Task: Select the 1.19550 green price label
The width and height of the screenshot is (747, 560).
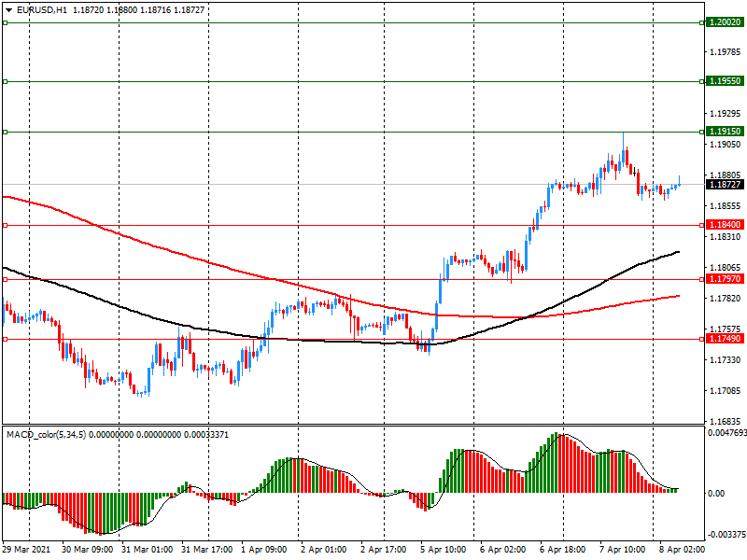Action: pyautogui.click(x=725, y=81)
